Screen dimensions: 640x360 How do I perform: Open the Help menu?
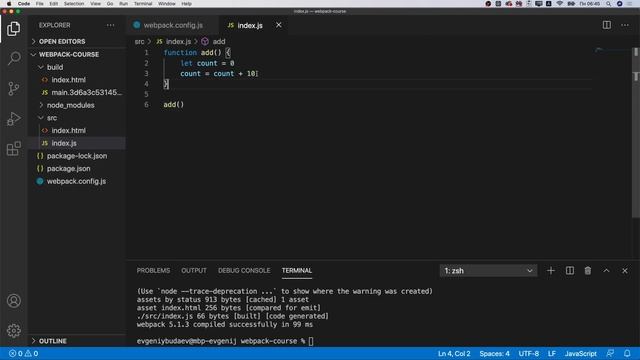pyautogui.click(x=187, y=4)
